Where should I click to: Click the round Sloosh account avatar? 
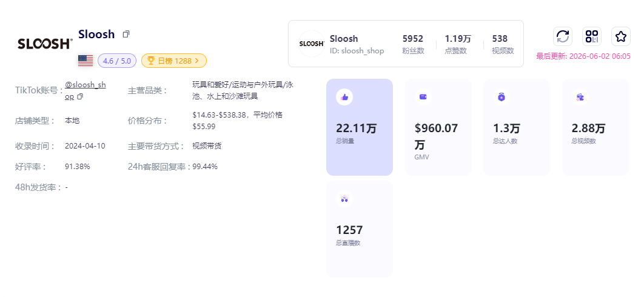point(312,44)
